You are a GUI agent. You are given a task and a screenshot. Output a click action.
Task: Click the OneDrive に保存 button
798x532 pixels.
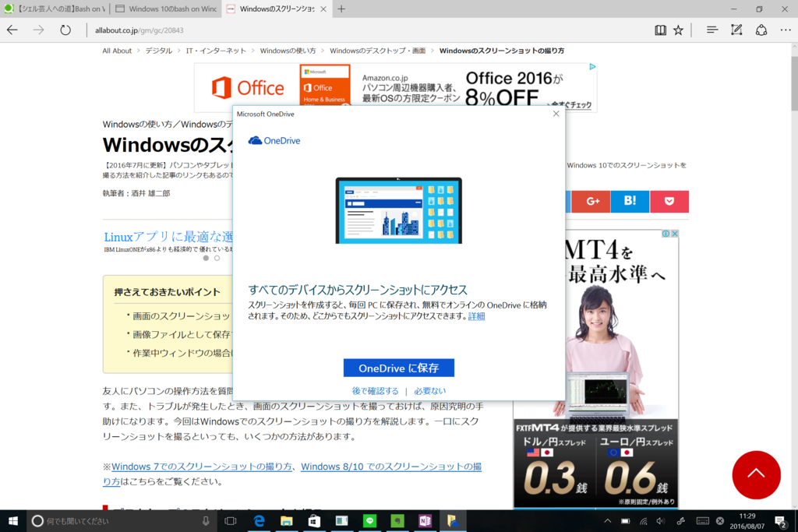[398, 368]
